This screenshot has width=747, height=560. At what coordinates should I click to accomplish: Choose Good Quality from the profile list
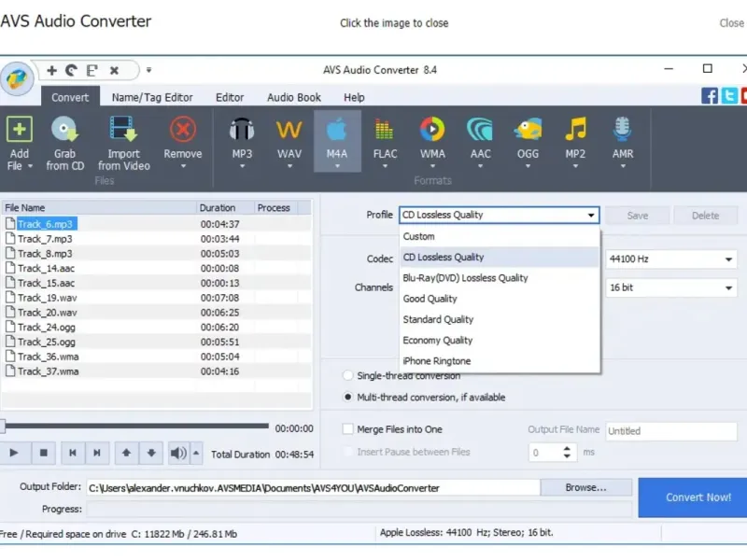(x=430, y=299)
